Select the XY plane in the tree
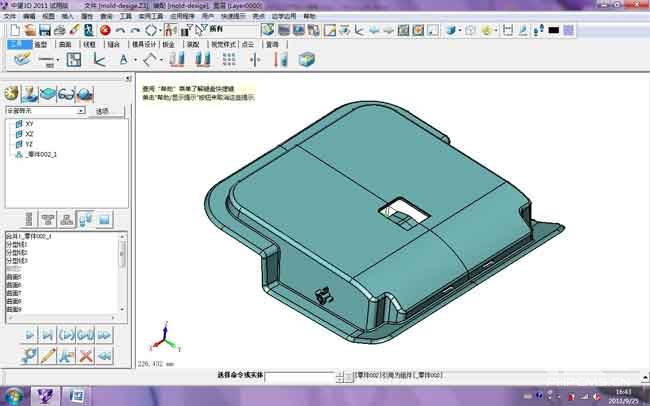The height and width of the screenshot is (406, 650). point(29,124)
